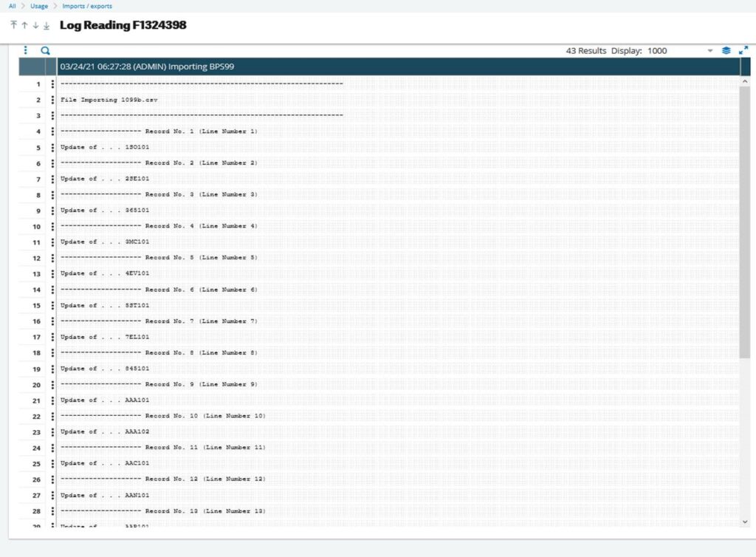
Task: Click the Log Reading F1324398 title
Action: click(122, 24)
